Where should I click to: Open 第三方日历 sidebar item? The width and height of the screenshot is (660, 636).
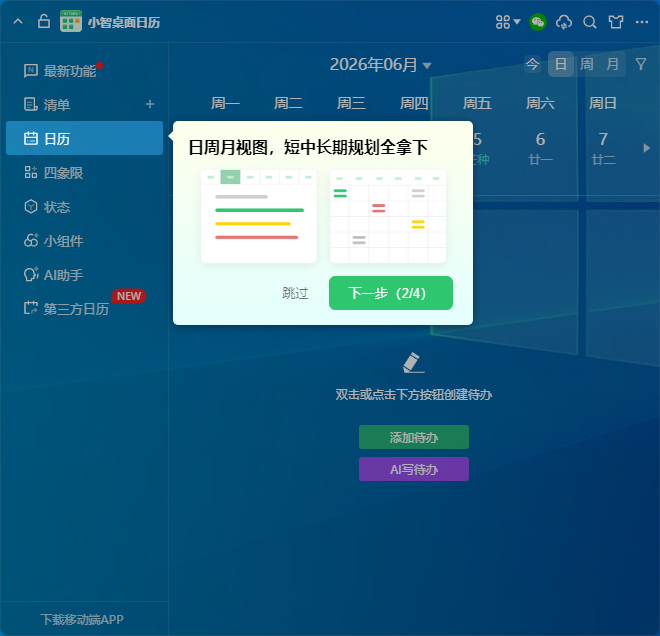pyautogui.click(x=84, y=309)
